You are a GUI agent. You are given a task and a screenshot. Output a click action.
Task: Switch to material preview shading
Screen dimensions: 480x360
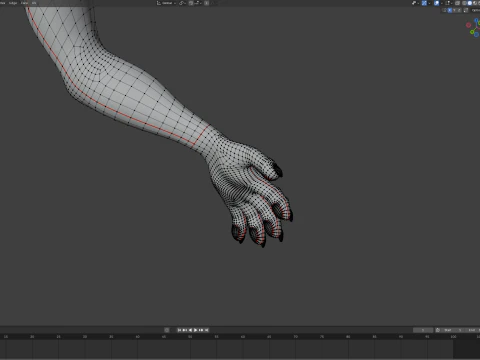pos(475,3)
